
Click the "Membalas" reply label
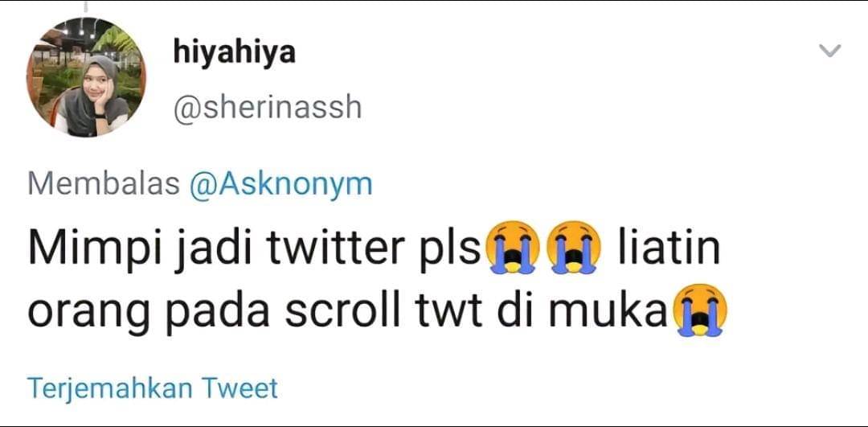click(x=104, y=184)
